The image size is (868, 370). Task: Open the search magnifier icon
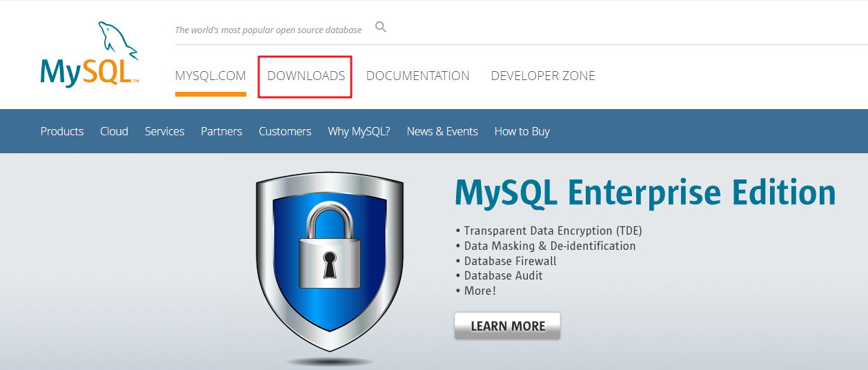click(x=381, y=28)
